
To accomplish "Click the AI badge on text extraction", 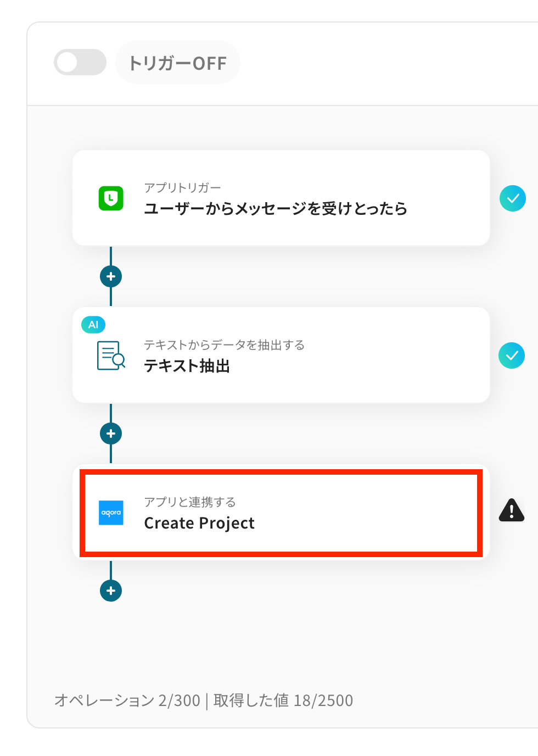I will click(93, 325).
